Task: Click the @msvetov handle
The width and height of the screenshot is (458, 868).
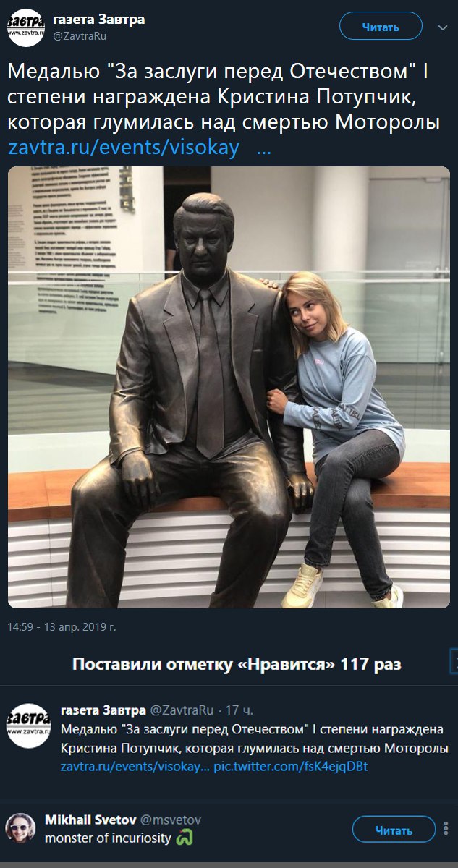Action: tap(170, 820)
